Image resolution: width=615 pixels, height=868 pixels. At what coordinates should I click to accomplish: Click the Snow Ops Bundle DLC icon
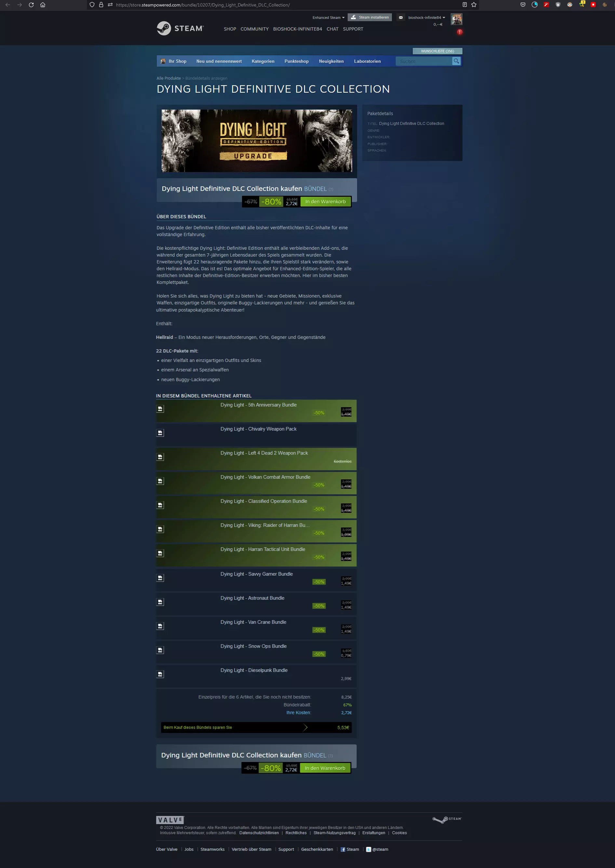[x=160, y=650]
